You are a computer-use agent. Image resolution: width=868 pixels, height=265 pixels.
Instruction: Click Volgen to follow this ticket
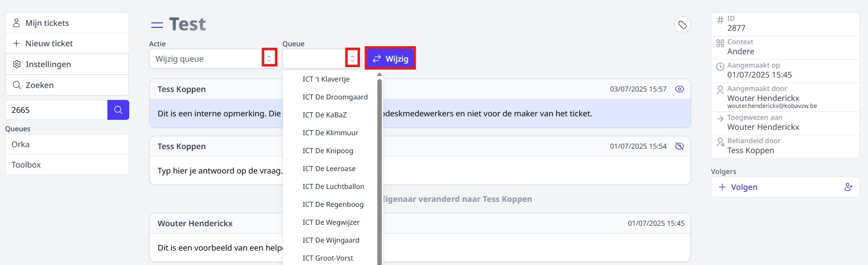coord(744,187)
